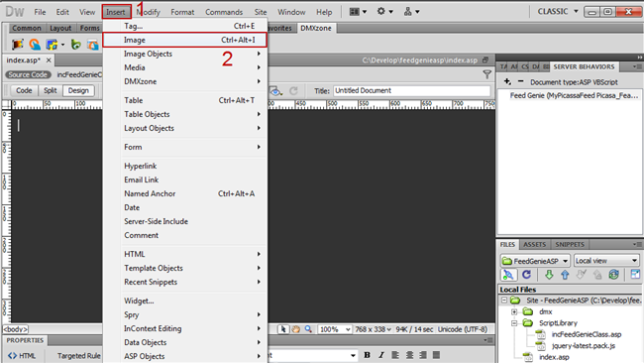Screen dimensions: 644x363
Task: Switch to Code view
Action: [24, 90]
